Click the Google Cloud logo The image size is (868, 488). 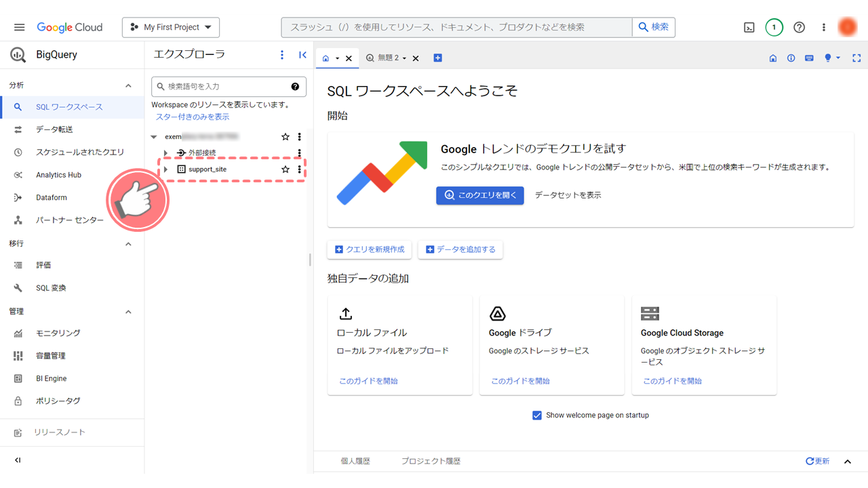tap(70, 27)
